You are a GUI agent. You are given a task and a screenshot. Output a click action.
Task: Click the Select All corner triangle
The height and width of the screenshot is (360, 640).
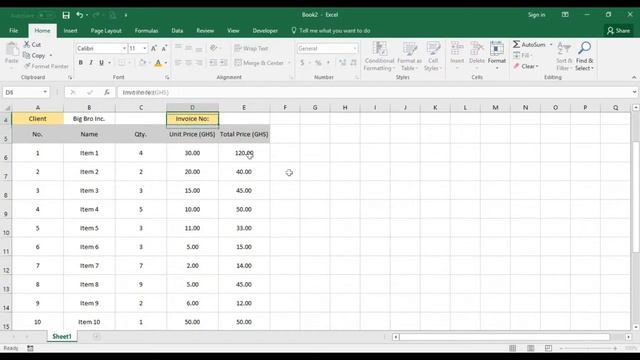[7, 108]
